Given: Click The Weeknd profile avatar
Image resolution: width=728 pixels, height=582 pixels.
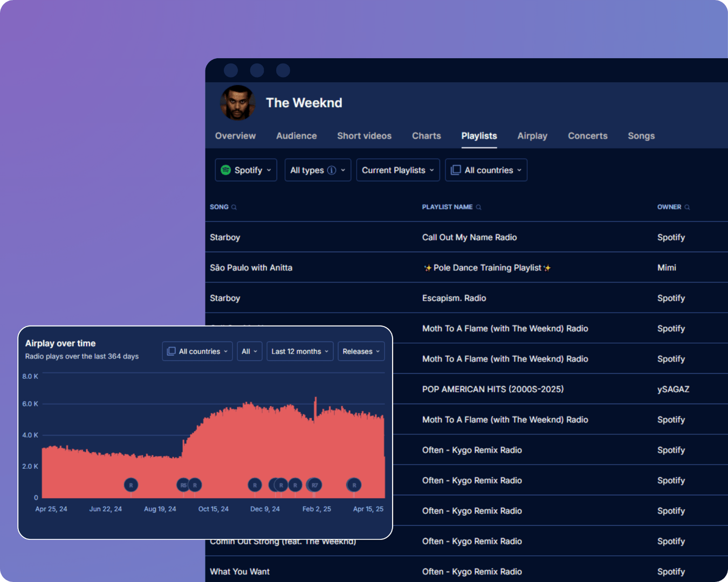Looking at the screenshot, I should coord(237,103).
